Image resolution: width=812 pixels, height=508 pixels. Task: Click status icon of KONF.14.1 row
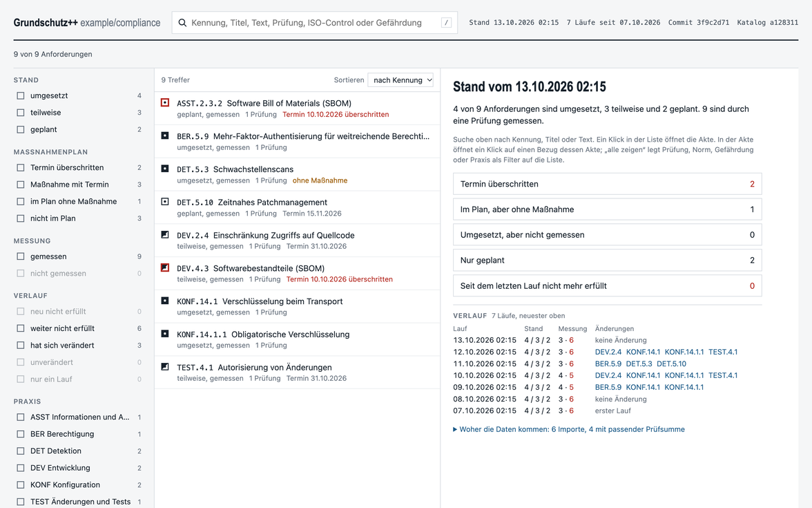coord(164,301)
